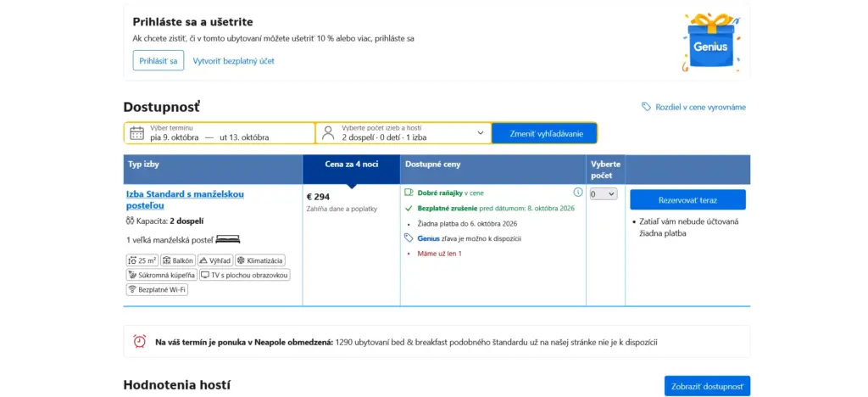Click the 25 m² room size badge
The image size is (868, 397).
point(142,260)
